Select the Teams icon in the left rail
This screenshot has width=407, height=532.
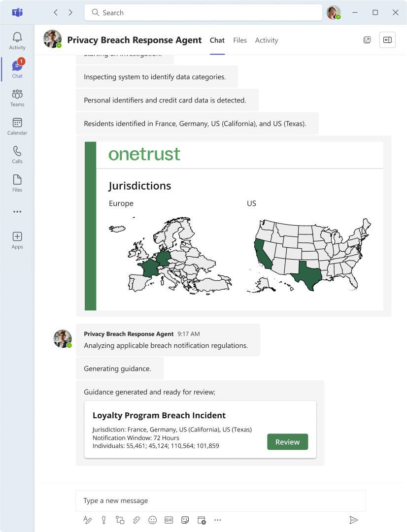pos(17,97)
